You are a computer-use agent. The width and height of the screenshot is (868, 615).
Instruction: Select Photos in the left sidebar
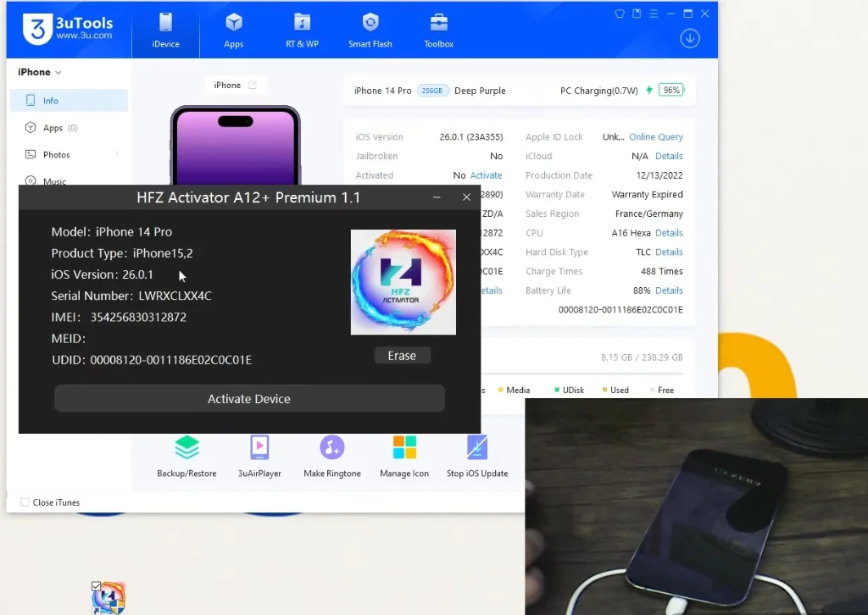pyautogui.click(x=70, y=155)
